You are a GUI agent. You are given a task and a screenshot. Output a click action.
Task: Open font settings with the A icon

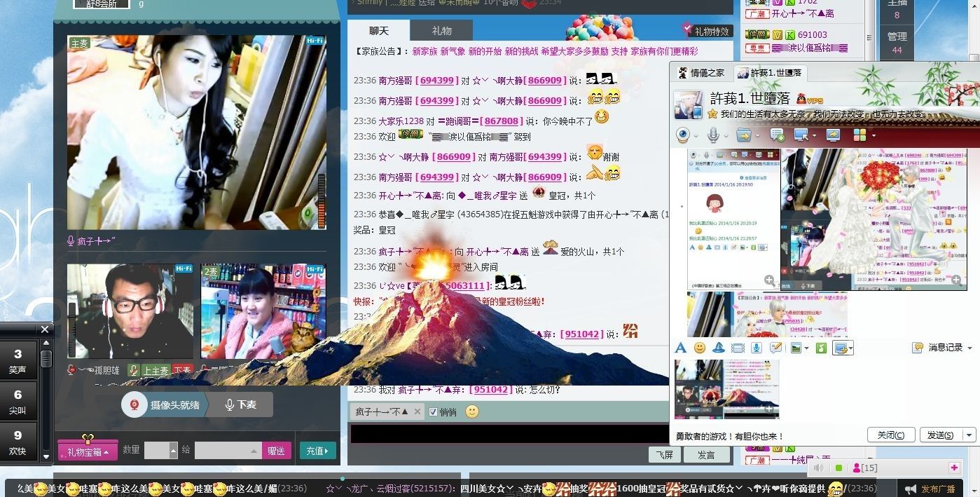pos(680,348)
